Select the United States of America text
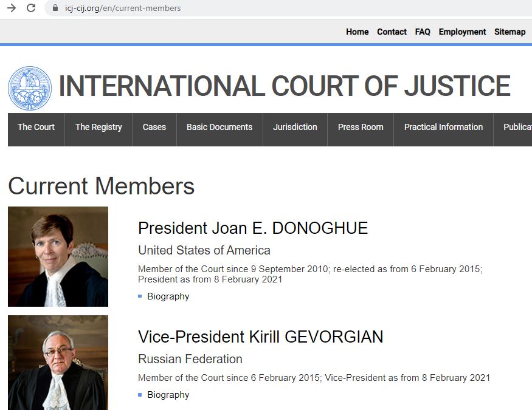 click(204, 250)
